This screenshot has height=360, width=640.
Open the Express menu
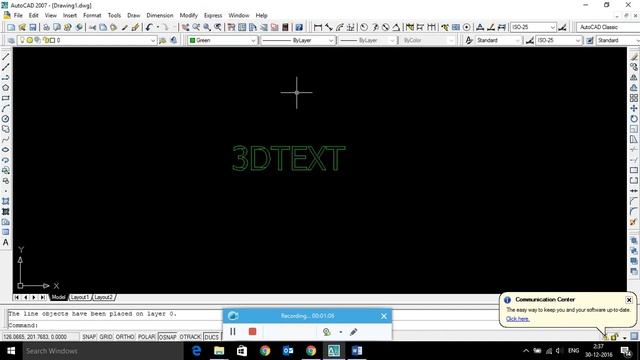coord(213,16)
